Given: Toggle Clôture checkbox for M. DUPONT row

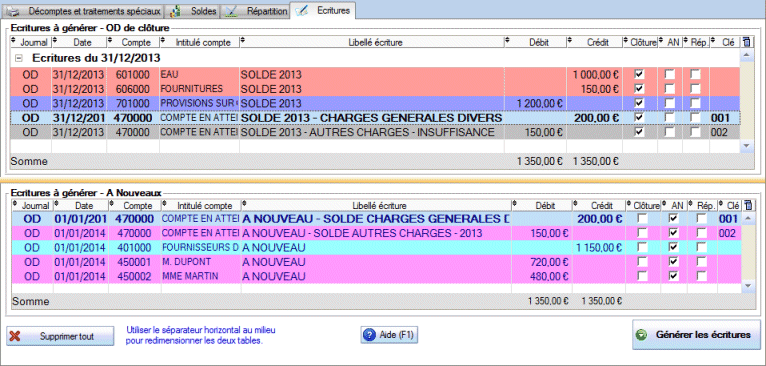Looking at the screenshot, I should click(642, 262).
